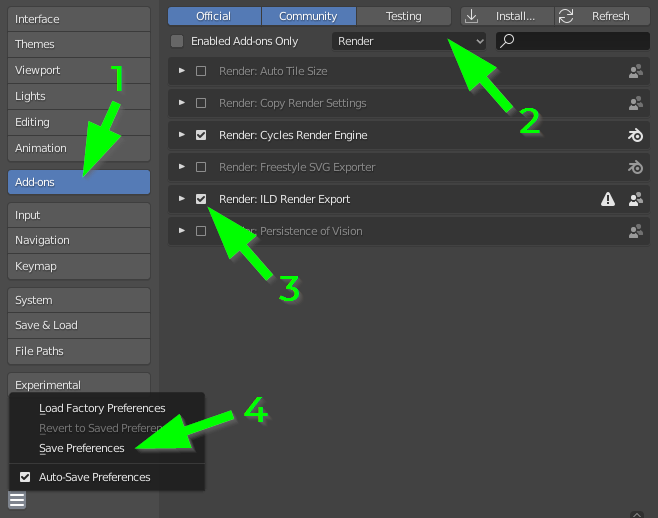Choose Load Factory Preferences from the menu
Image resolution: width=658 pixels, height=518 pixels.
click(x=102, y=408)
